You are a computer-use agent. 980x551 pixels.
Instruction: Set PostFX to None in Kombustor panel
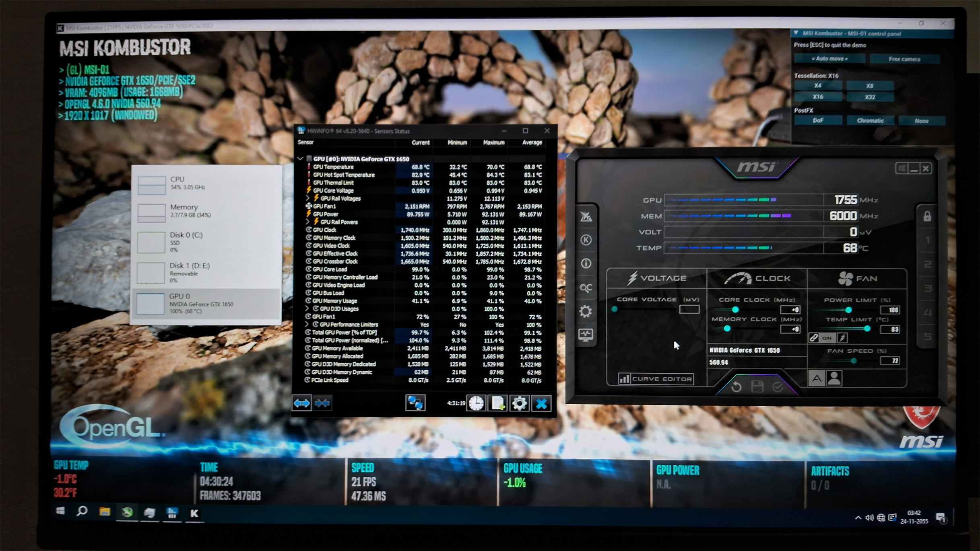point(922,121)
